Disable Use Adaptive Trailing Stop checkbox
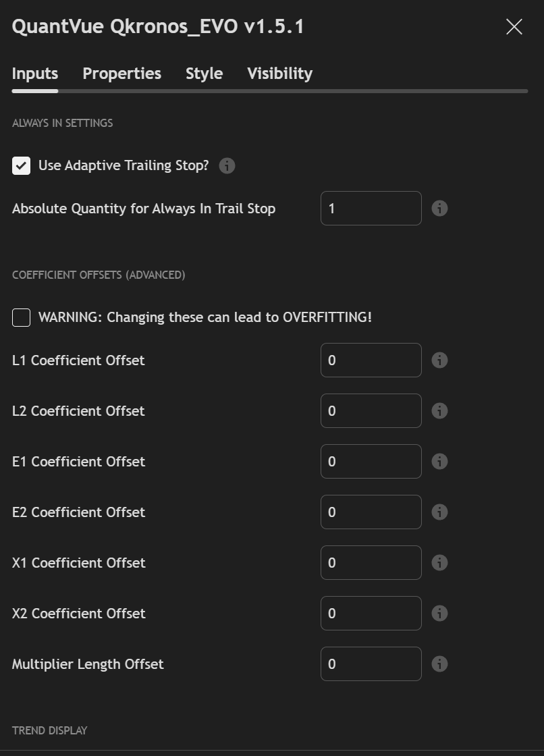Image resolution: width=544 pixels, height=756 pixels. coord(22,165)
